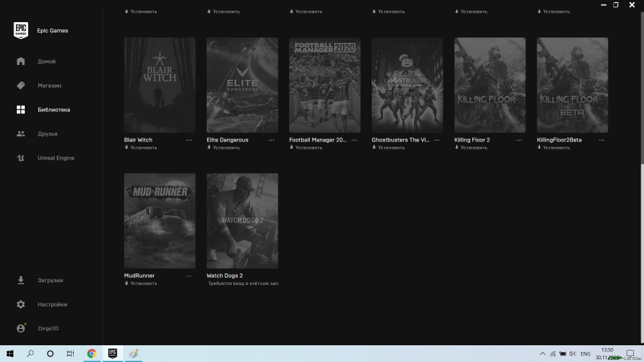
Task: Open the Загрузки download icon
Action: click(x=21, y=280)
